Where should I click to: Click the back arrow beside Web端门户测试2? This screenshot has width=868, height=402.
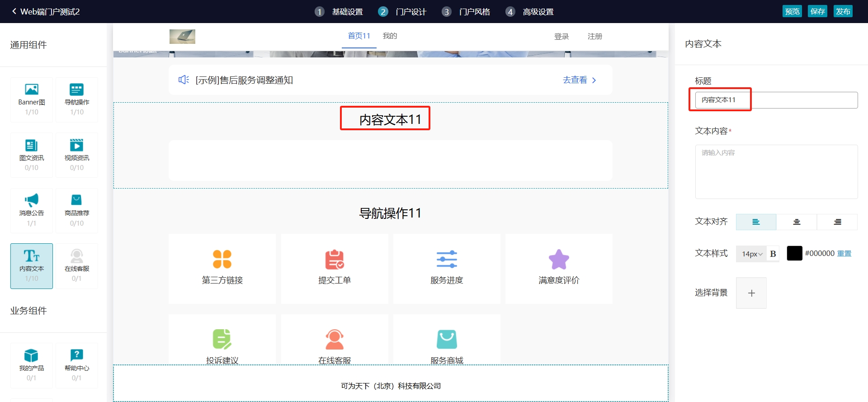click(x=14, y=11)
